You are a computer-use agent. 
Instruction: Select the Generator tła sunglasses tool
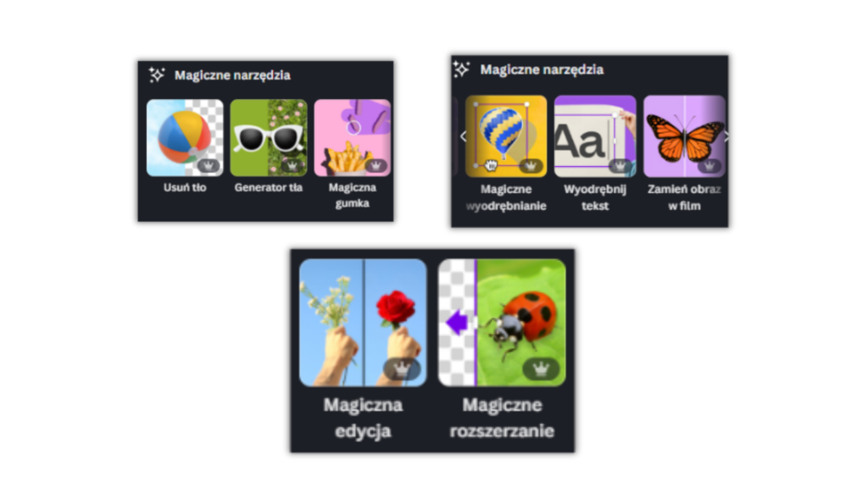(x=269, y=138)
